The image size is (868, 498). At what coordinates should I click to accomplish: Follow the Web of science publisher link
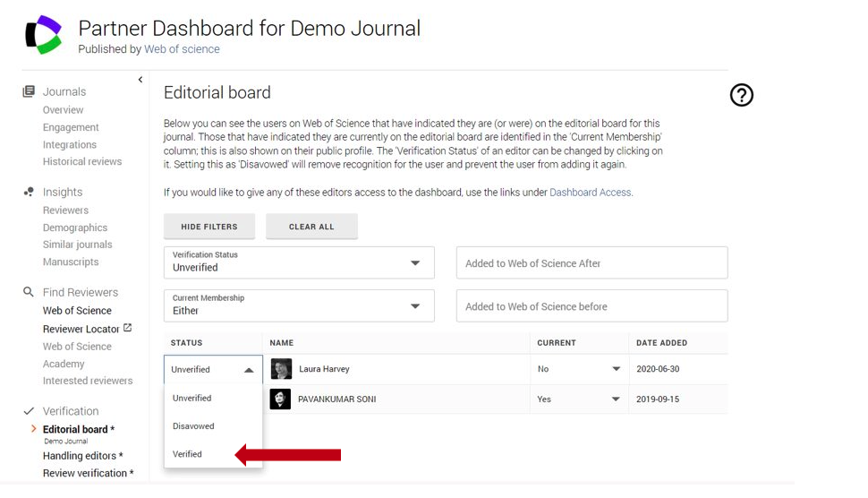point(183,48)
